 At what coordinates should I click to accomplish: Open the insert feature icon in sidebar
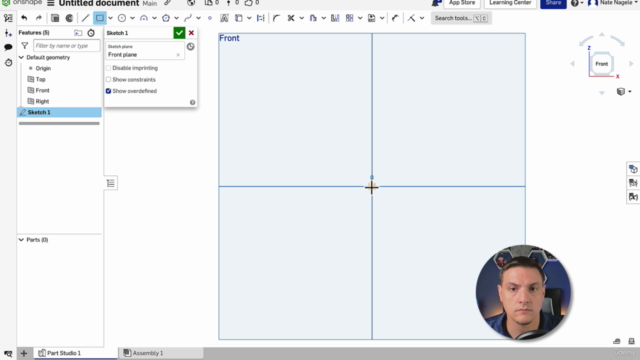point(8,33)
